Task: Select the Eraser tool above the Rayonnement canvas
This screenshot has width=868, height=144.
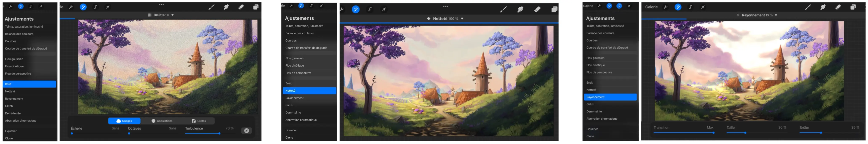Action: [838, 7]
